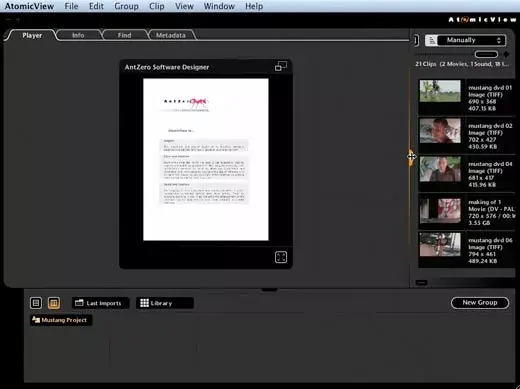Screen dimensions: 520x389
Task: Open the Help menu
Action: coord(254,6)
